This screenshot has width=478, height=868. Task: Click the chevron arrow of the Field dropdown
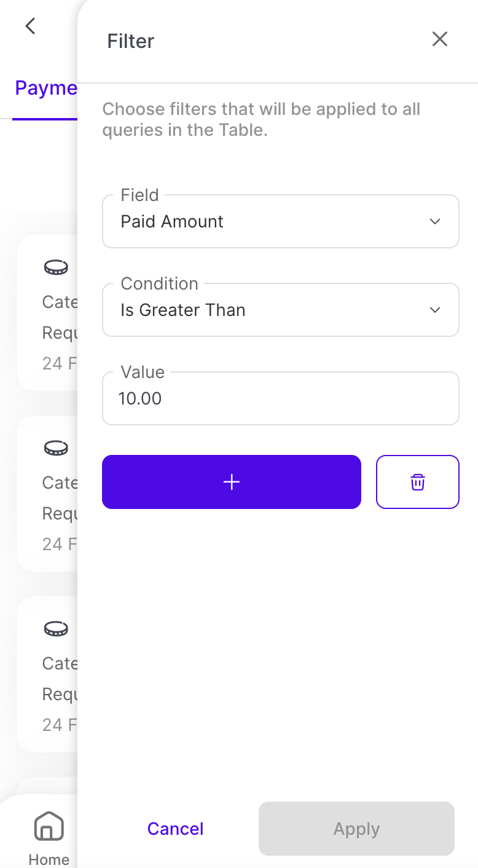click(435, 222)
